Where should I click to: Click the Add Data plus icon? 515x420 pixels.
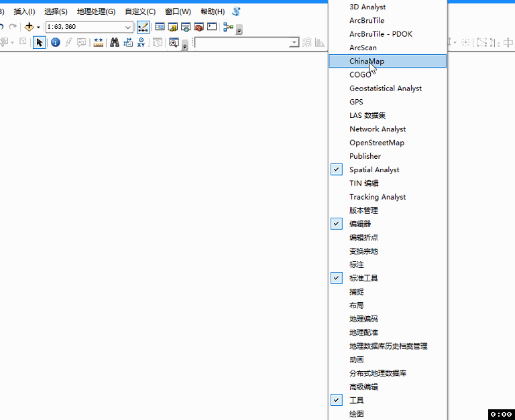pos(30,27)
